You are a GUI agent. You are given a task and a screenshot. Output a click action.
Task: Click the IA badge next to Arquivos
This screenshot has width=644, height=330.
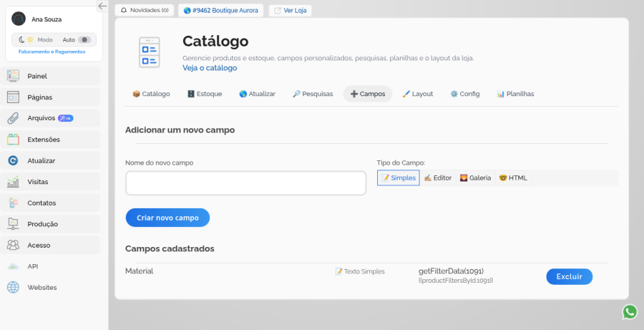point(66,118)
